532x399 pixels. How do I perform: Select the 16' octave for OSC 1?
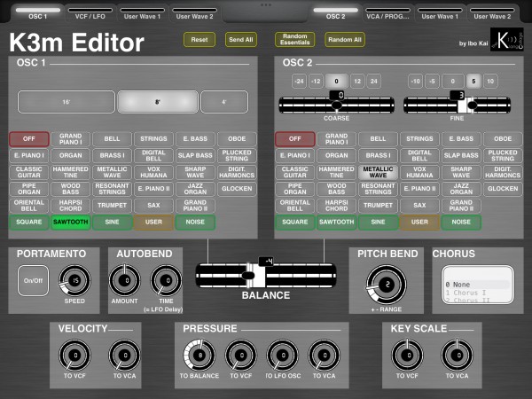66,102
